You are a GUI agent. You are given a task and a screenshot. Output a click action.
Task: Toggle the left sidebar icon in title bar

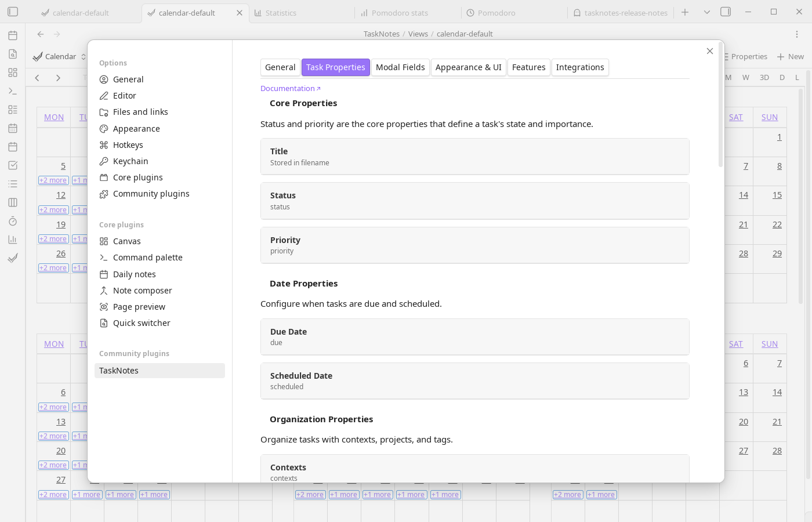(13, 12)
